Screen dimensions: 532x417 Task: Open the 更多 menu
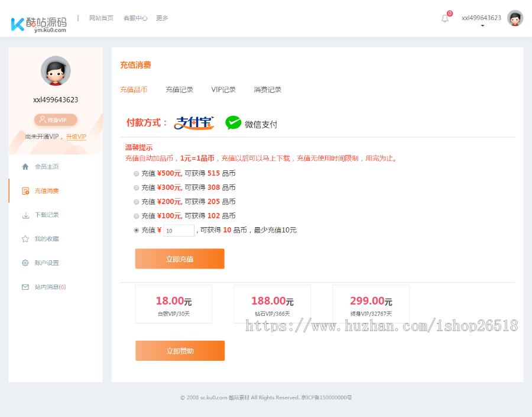pyautogui.click(x=162, y=18)
